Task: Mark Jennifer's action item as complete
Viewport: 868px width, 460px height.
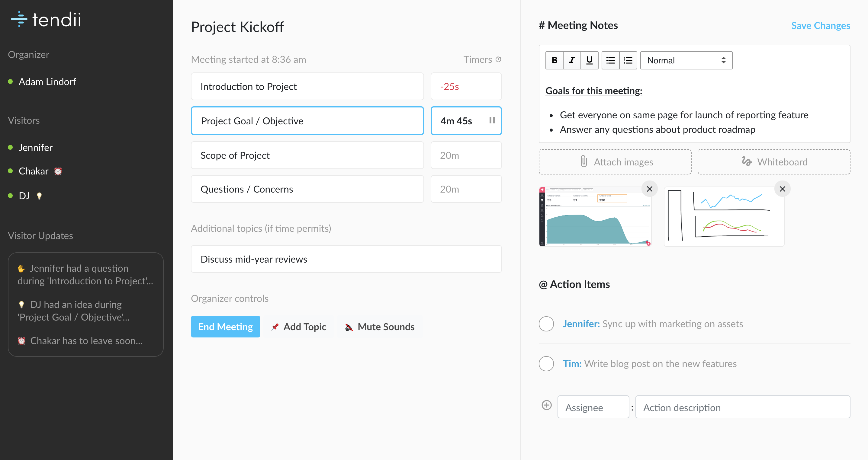Action: tap(546, 324)
